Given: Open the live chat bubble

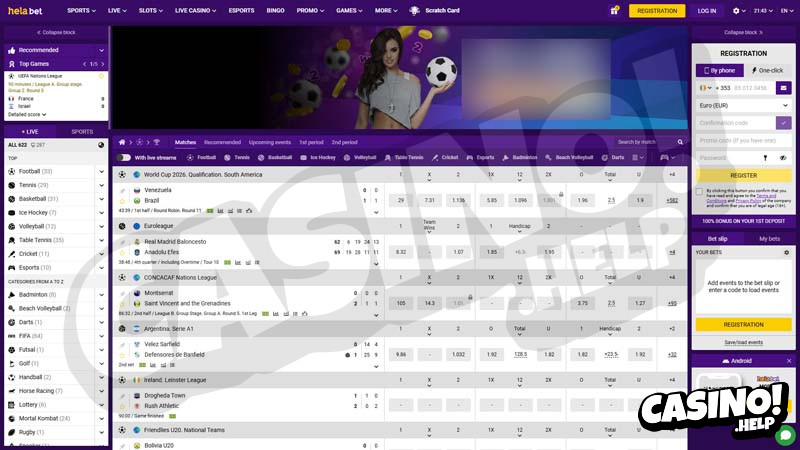Looking at the screenshot, I should coord(786,435).
